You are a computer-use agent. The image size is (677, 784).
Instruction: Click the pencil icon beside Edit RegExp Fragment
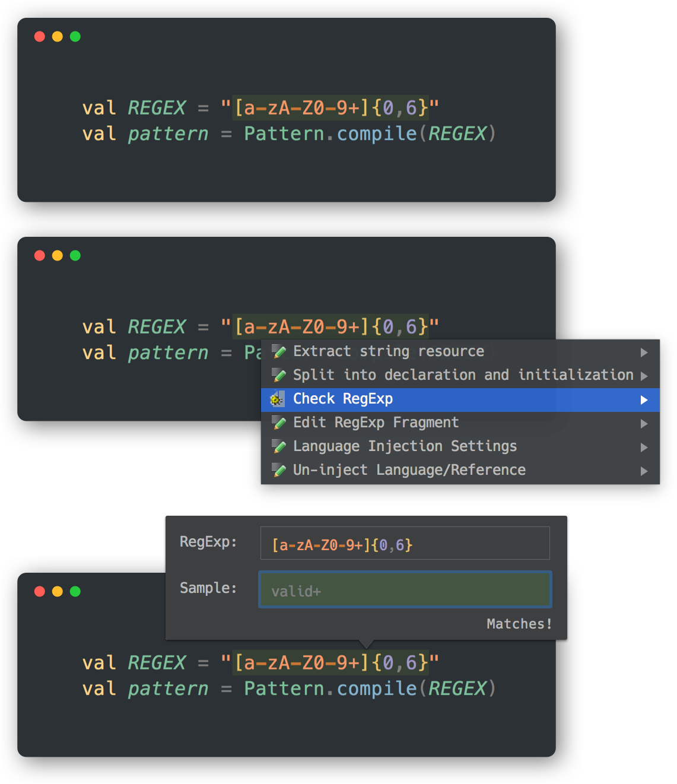point(279,423)
